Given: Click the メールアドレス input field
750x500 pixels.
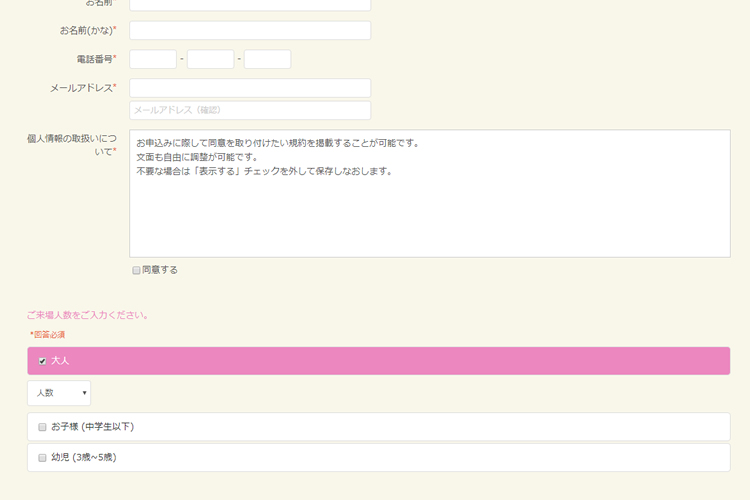Looking at the screenshot, I should (250, 88).
